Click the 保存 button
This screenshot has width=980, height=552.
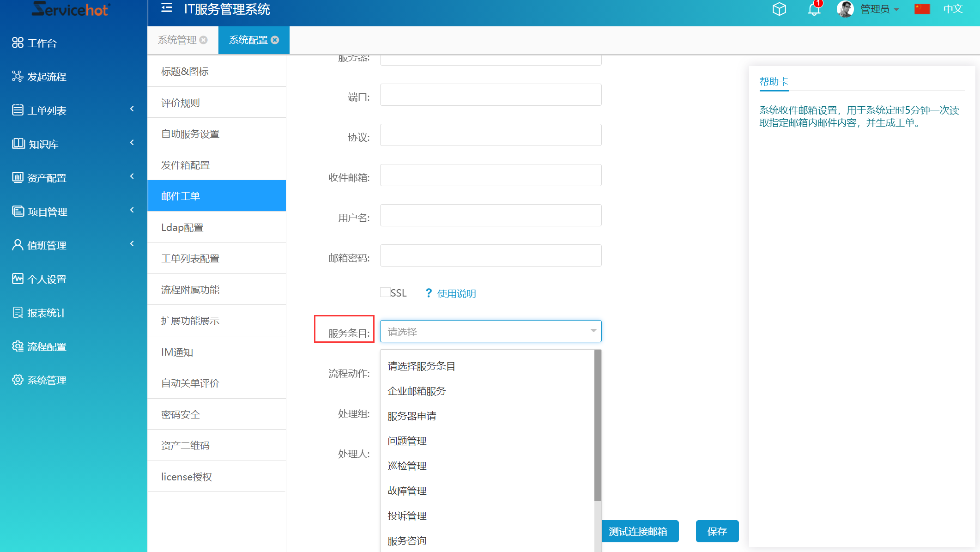(x=717, y=531)
